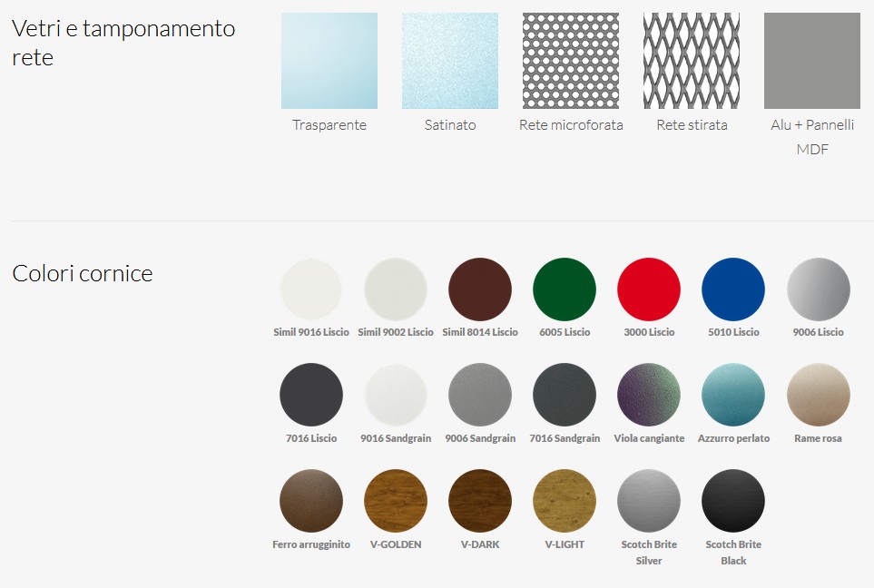The image size is (874, 588).
Task: Choose the Viola cangiante swatch
Action: tap(649, 395)
